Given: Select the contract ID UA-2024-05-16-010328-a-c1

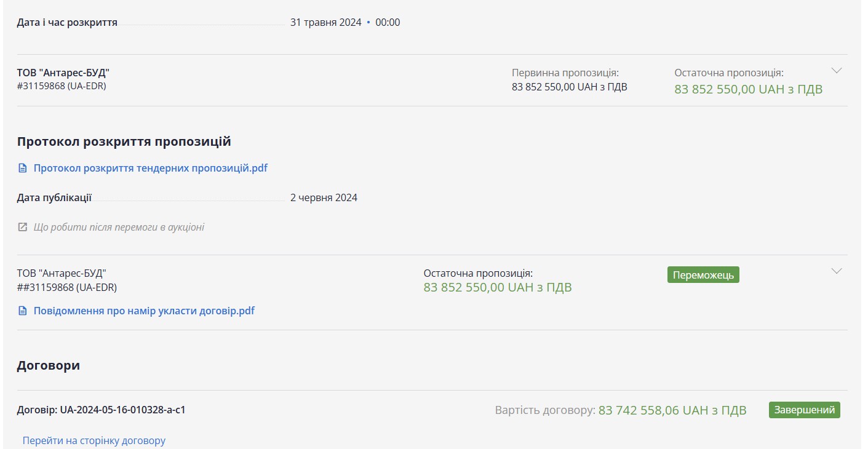Looking at the screenshot, I should (x=122, y=410).
